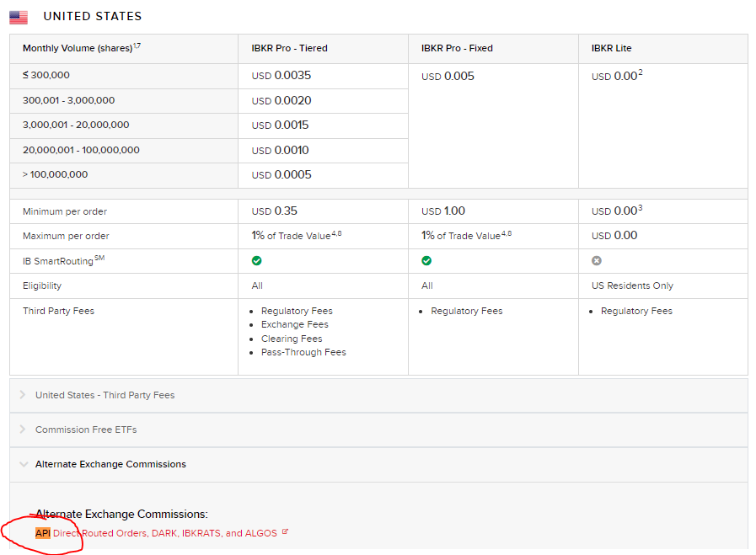Click Regulatory Fees in the Tiered column
Screen dimensions: 756x555
coord(297,311)
